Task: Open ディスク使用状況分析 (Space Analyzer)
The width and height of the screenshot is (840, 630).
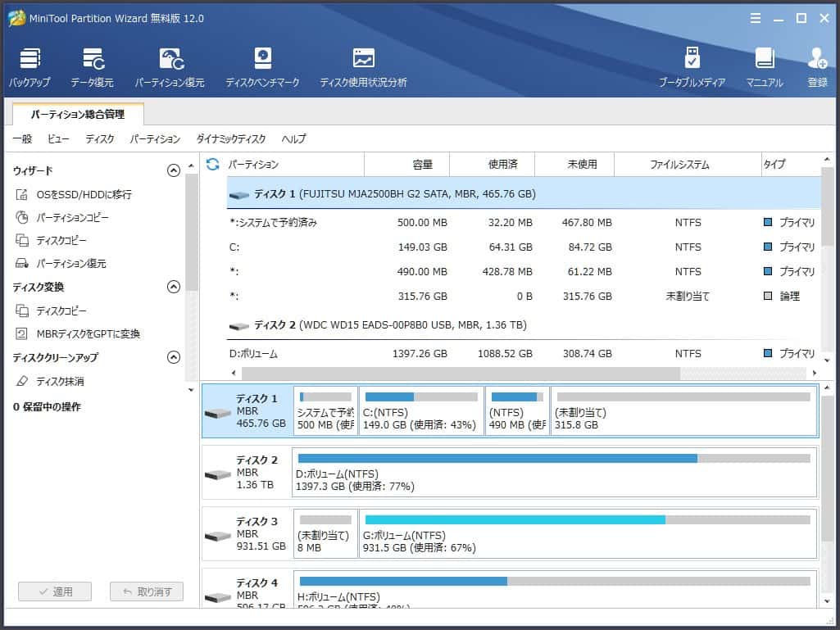Action: pos(363,67)
